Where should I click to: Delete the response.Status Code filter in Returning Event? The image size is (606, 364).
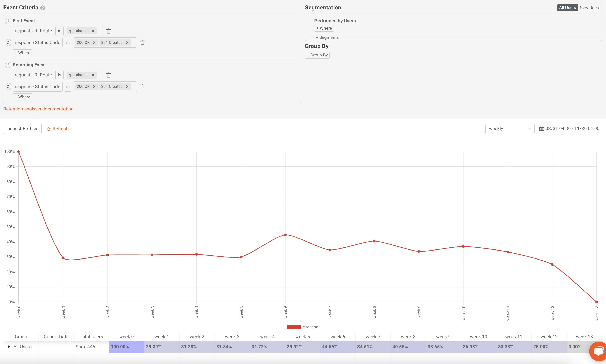(142, 87)
